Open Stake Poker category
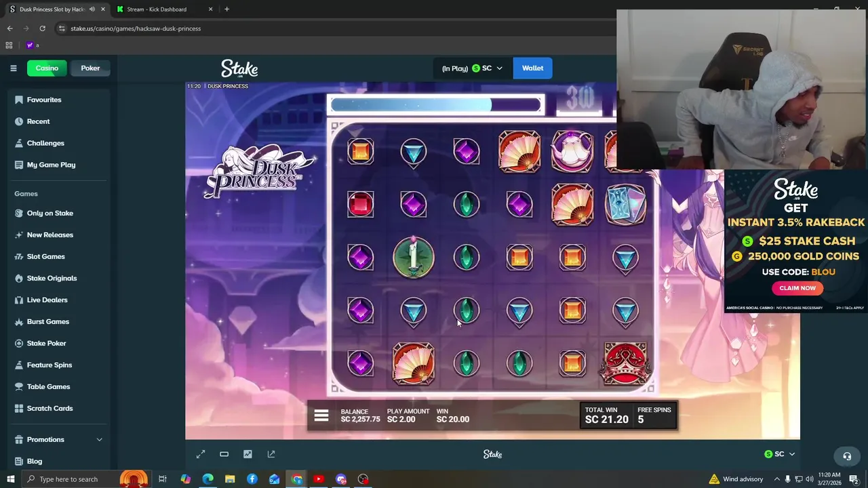 [46, 343]
